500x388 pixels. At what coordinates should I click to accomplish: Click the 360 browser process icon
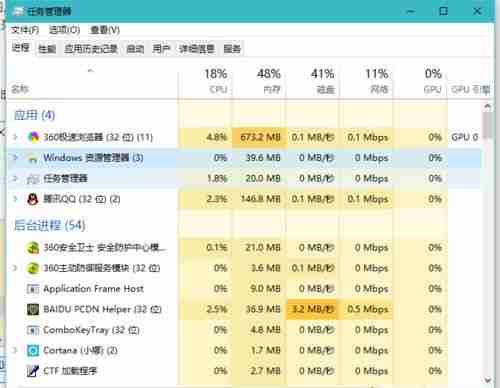click(x=33, y=137)
